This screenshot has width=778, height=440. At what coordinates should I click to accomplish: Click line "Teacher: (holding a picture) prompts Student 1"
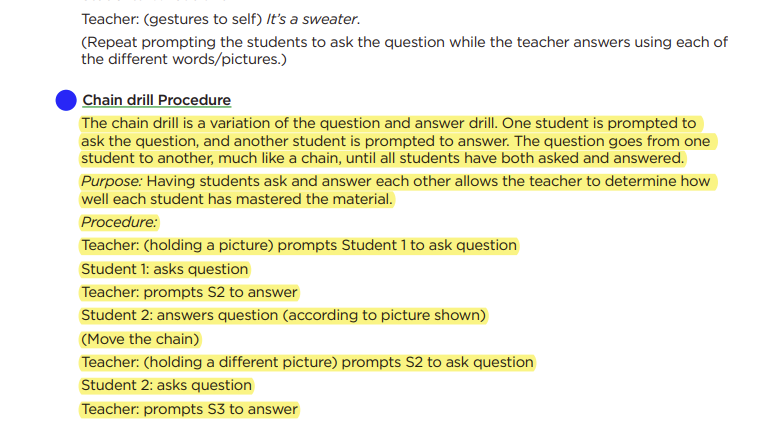point(299,245)
